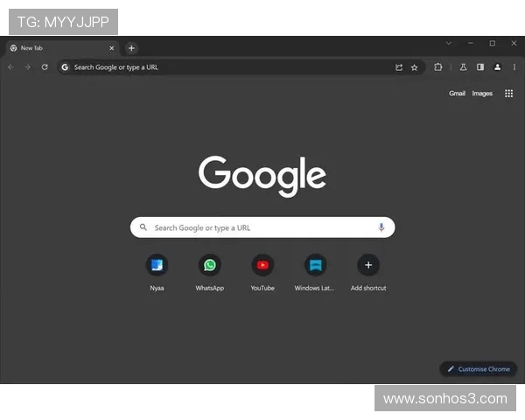Close the New Tab tab

pyautogui.click(x=111, y=48)
